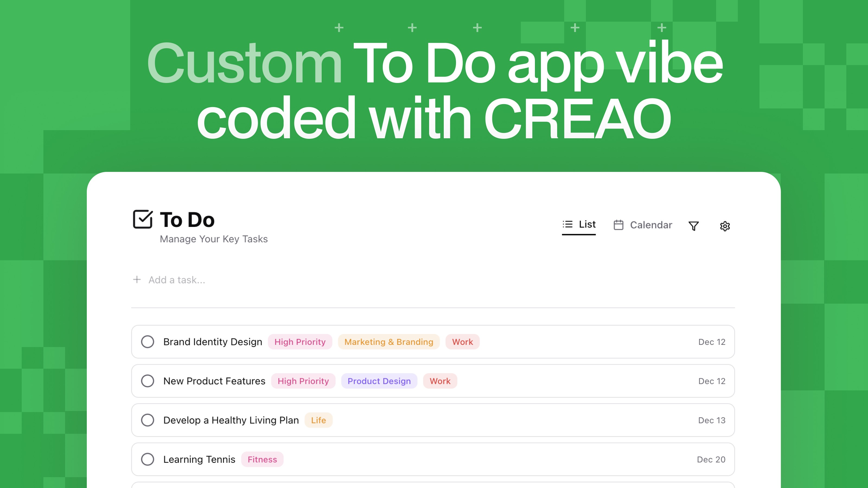Select the Fitness tag on Learning Tennis
Viewport: 868px width, 488px height.
point(262,459)
